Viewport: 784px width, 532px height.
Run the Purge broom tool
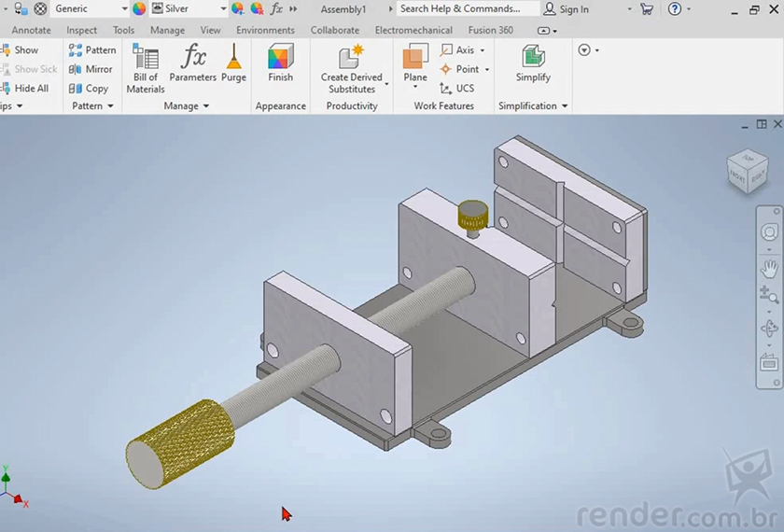(233, 63)
